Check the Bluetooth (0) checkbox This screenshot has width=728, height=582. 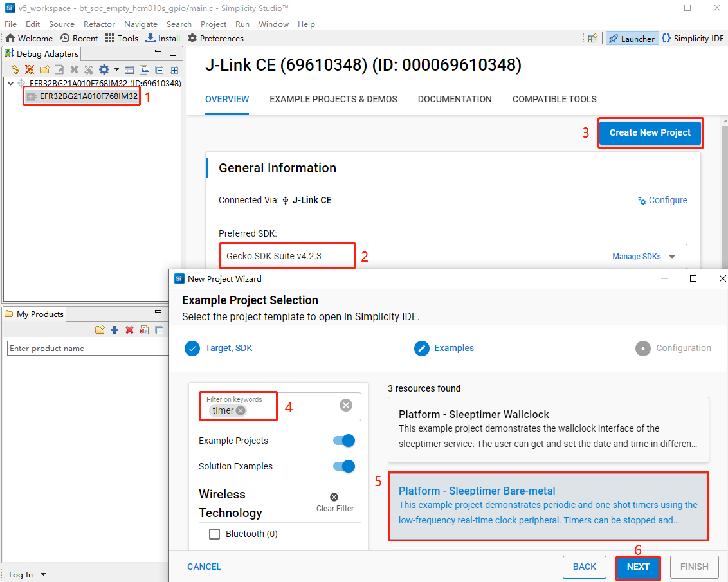pos(215,534)
